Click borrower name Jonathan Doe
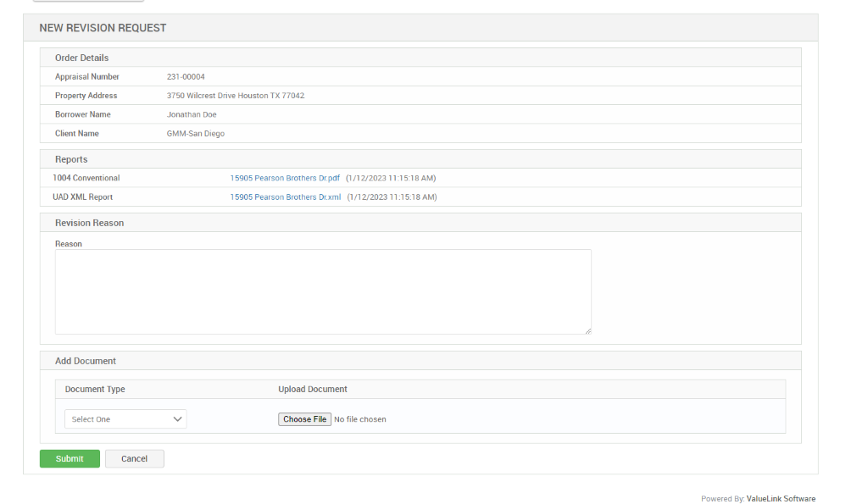Screen dimensions: 868x504 tap(191, 114)
